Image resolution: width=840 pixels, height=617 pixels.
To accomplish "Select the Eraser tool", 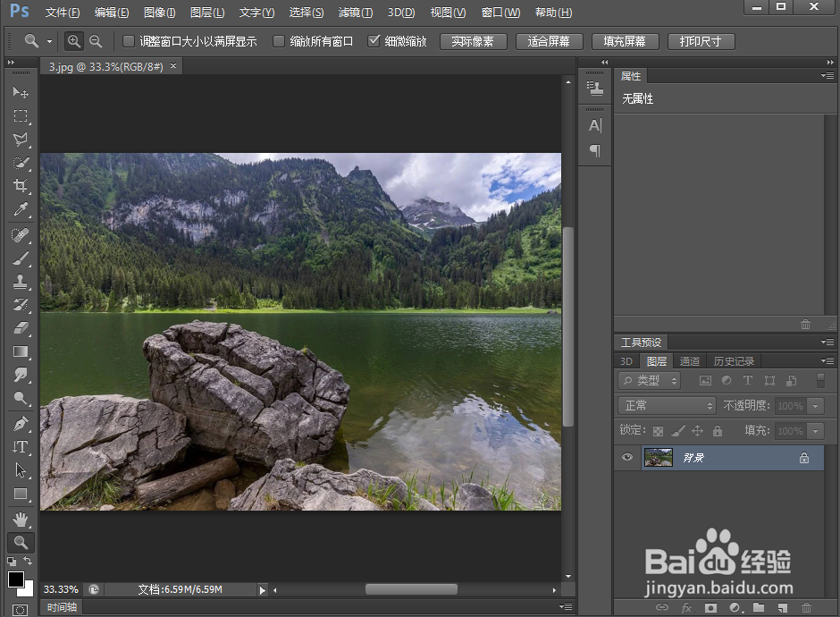I will [21, 327].
